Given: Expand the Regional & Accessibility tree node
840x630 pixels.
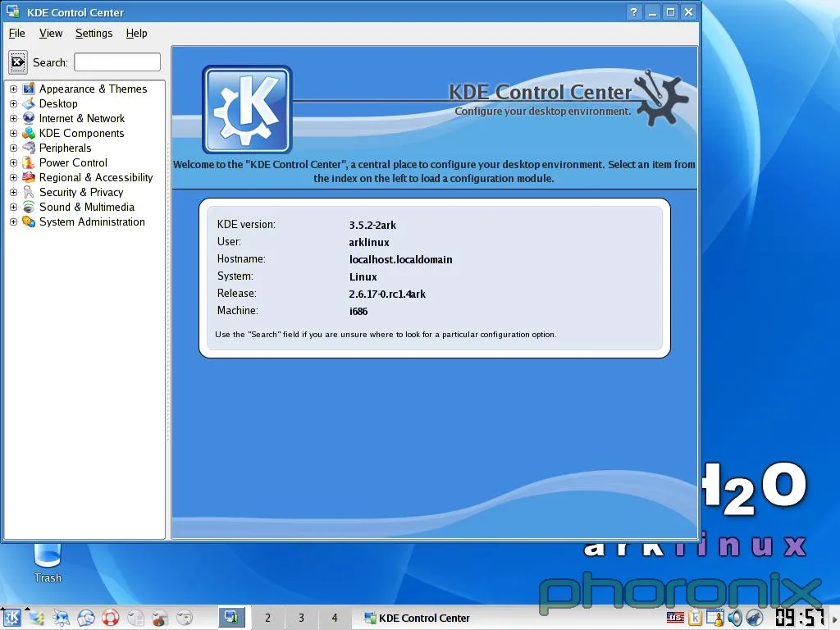Looking at the screenshot, I should (13, 177).
